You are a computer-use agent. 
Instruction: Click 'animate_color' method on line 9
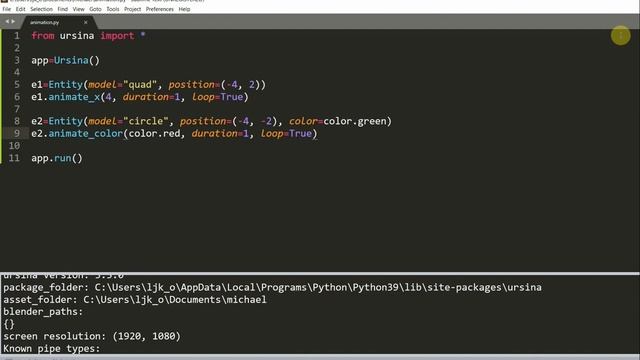[86, 133]
